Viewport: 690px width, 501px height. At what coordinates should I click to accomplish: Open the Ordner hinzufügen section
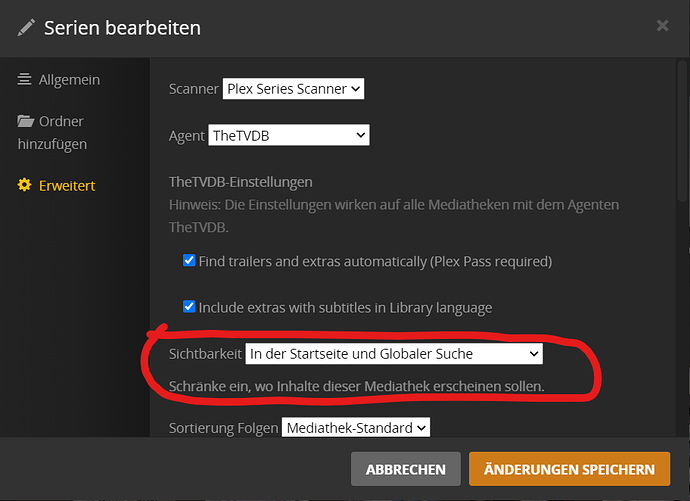[52, 132]
